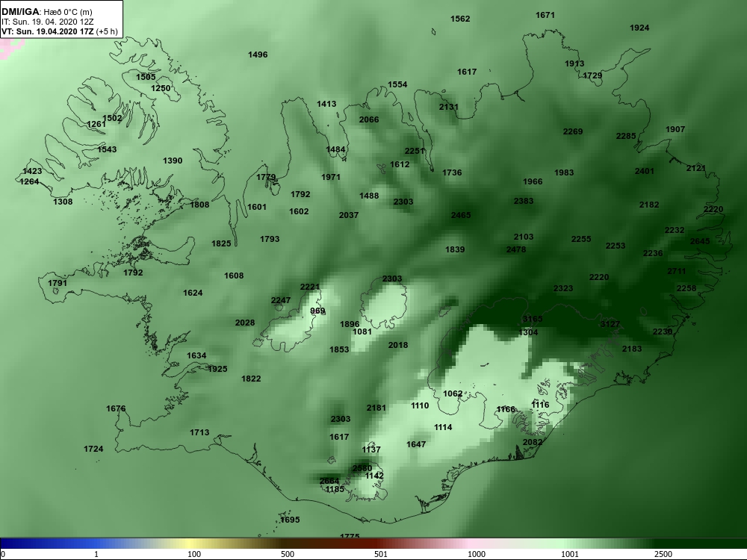Click the map value 1250

pos(161,88)
